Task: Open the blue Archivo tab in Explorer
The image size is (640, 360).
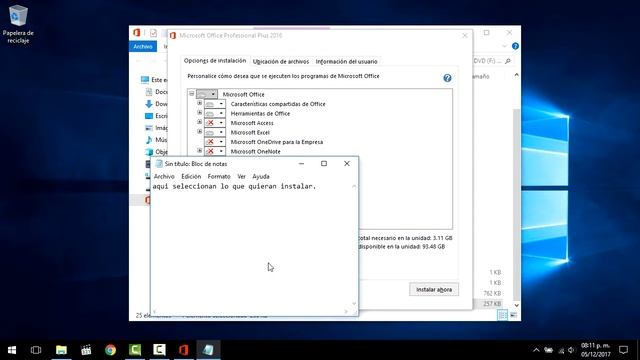Action: click(x=143, y=47)
